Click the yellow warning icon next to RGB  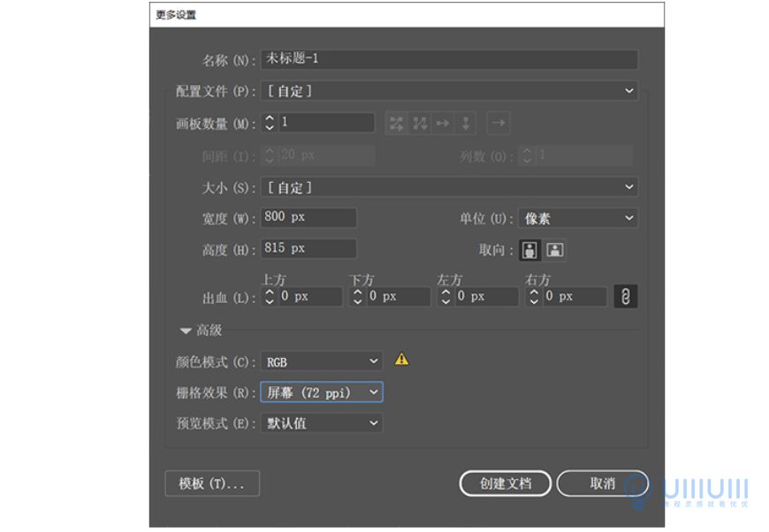tap(402, 361)
